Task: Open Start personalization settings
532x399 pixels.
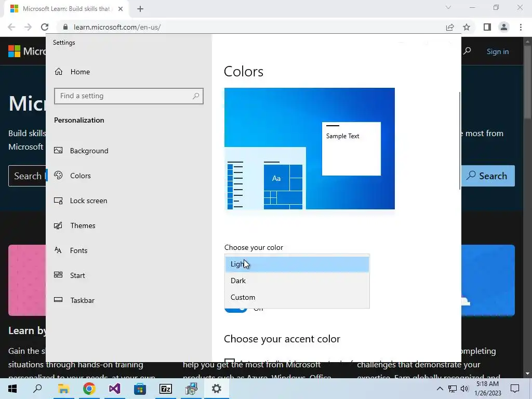Action: click(70, 275)
